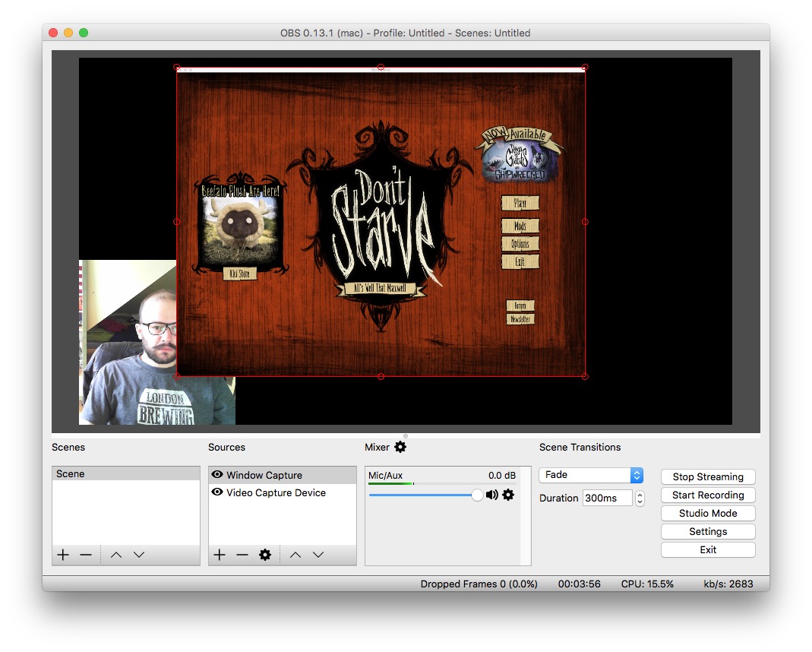The width and height of the screenshot is (812, 652).
Task: Select Scene in the Scenes list
Action: coord(126,473)
